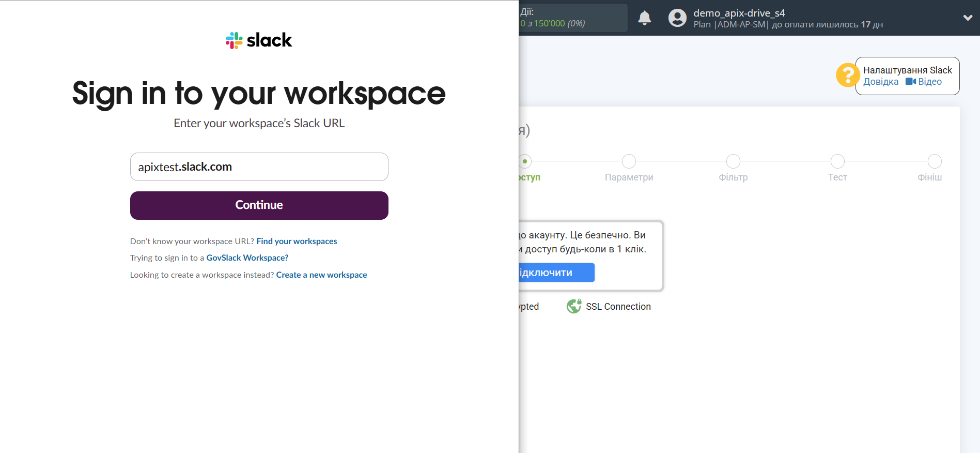Click Enter your workspace's Slack URL text
This screenshot has width=980, height=453.
[x=259, y=123]
